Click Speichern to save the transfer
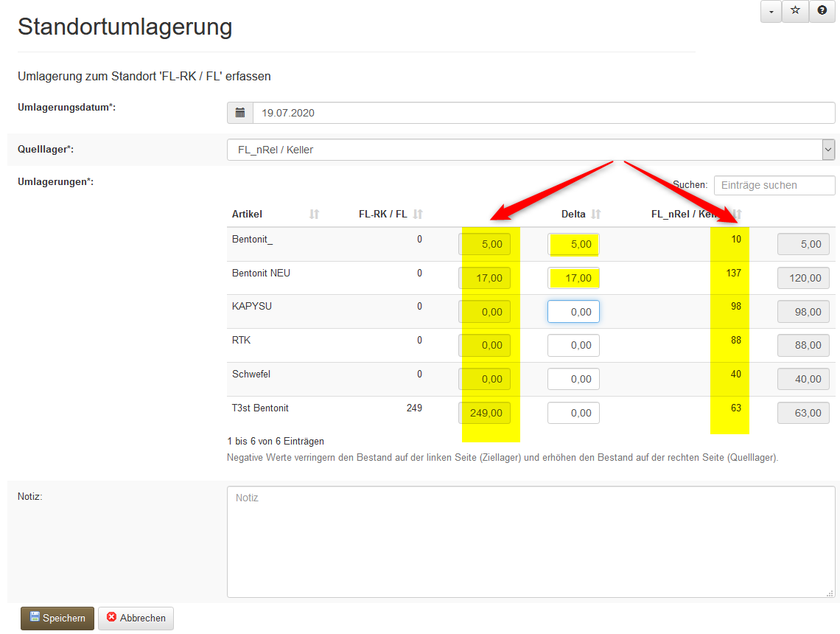 (57, 618)
